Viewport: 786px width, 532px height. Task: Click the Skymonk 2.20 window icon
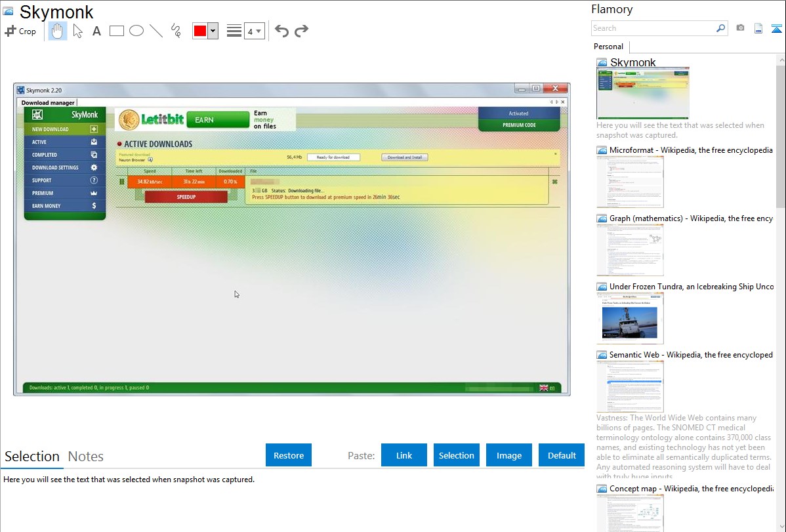(20, 91)
